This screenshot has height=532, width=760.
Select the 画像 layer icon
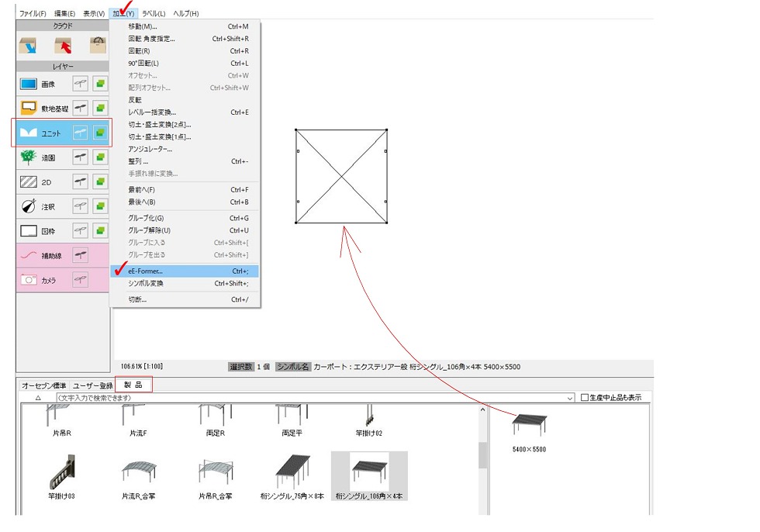point(29,84)
